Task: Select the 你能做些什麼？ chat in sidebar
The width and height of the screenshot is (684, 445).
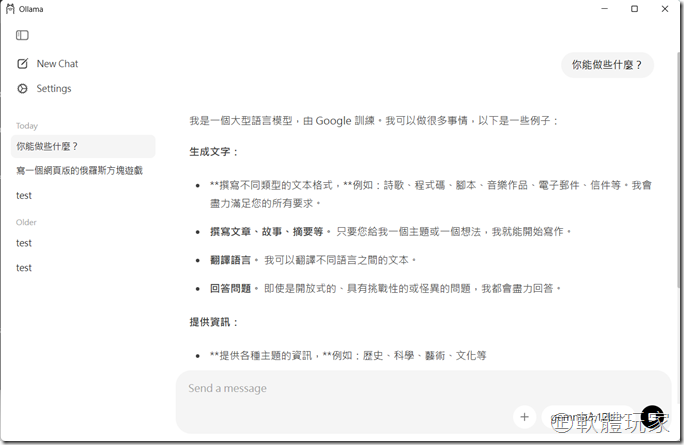Action: pos(47,146)
